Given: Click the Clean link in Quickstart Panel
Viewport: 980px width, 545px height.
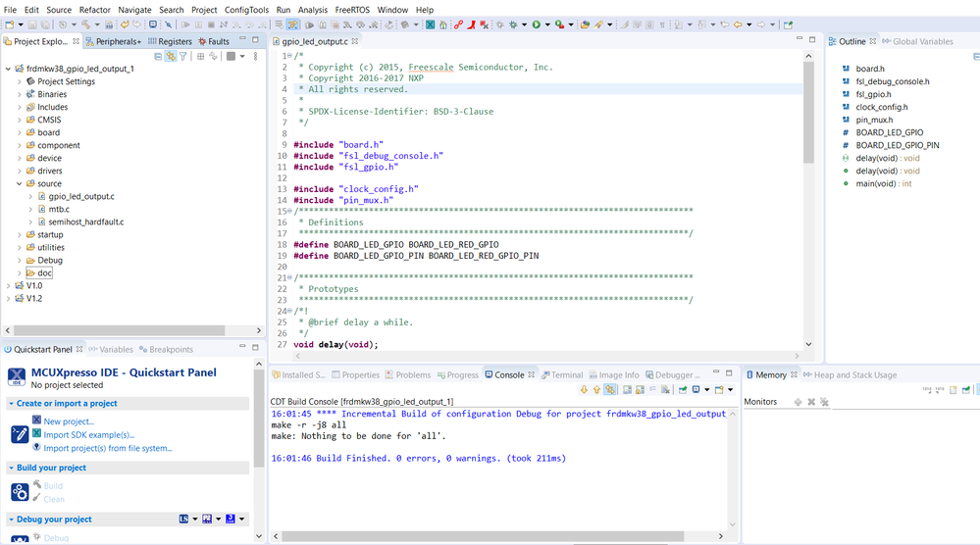Looking at the screenshot, I should (54, 499).
